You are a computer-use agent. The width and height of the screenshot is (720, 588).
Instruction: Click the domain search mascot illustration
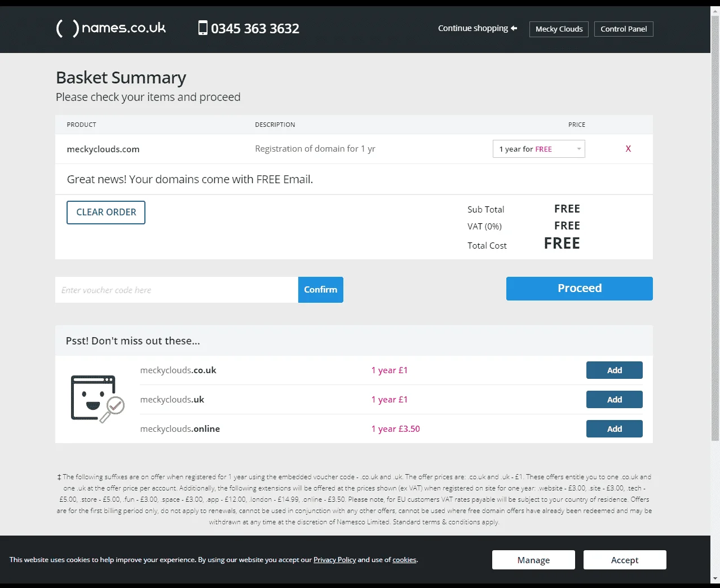(98, 399)
